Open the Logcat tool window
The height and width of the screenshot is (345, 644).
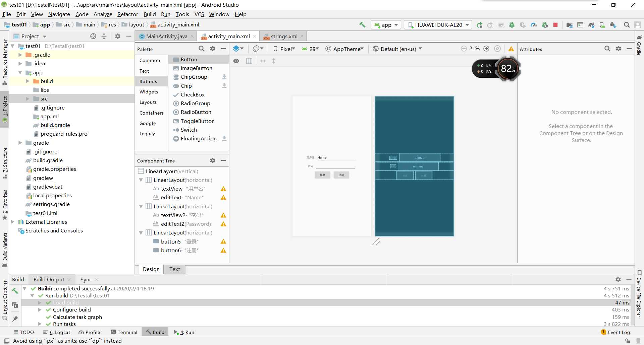click(x=57, y=332)
